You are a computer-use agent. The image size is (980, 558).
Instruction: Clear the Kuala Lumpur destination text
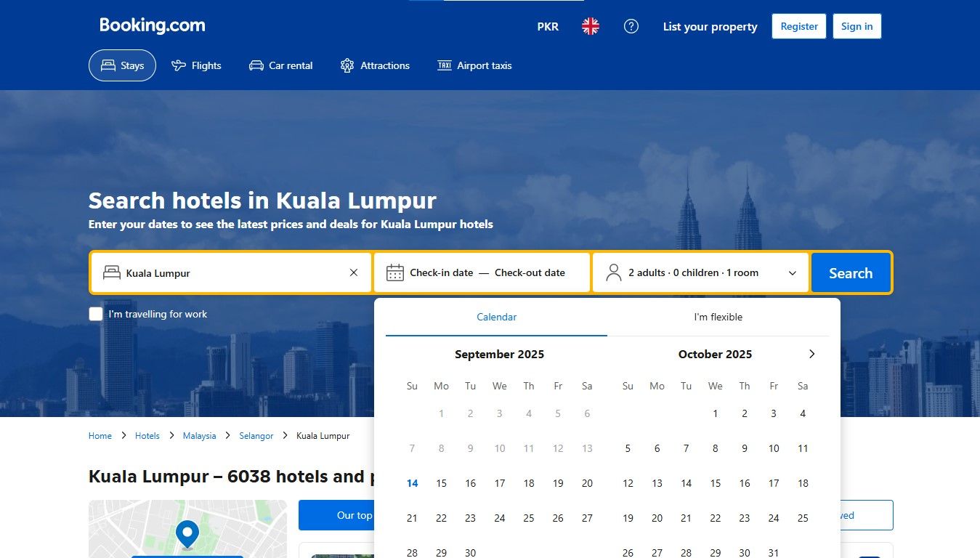354,273
